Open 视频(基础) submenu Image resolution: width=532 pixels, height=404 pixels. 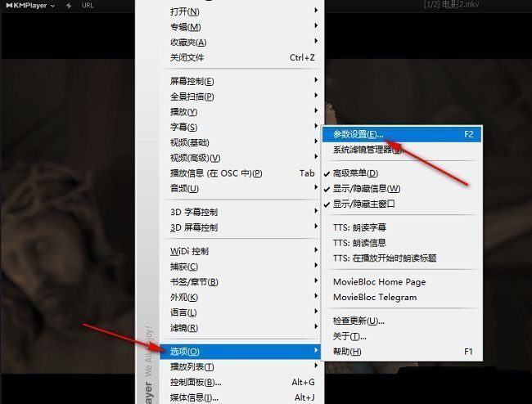tap(241, 142)
